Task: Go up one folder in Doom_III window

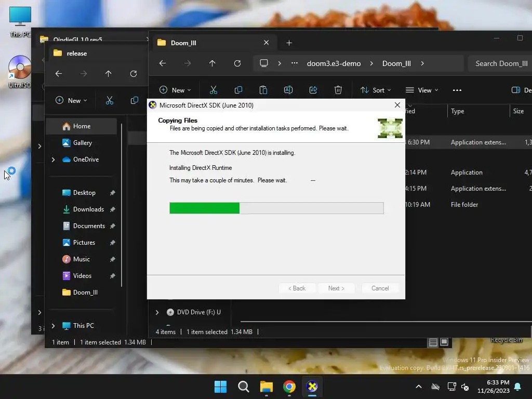Action: pyautogui.click(x=212, y=63)
